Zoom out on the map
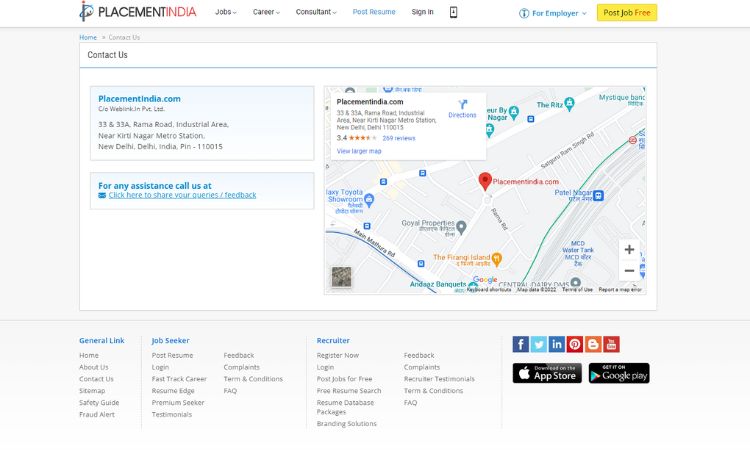The width and height of the screenshot is (750, 450). (x=629, y=271)
